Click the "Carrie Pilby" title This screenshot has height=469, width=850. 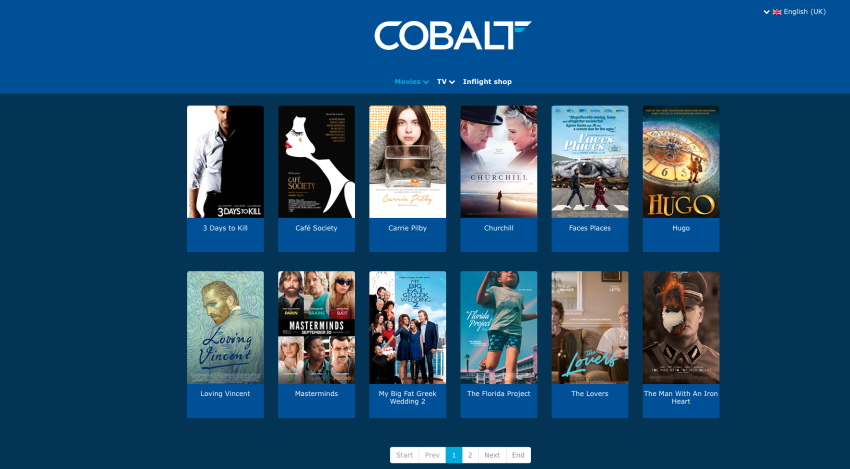pos(408,228)
